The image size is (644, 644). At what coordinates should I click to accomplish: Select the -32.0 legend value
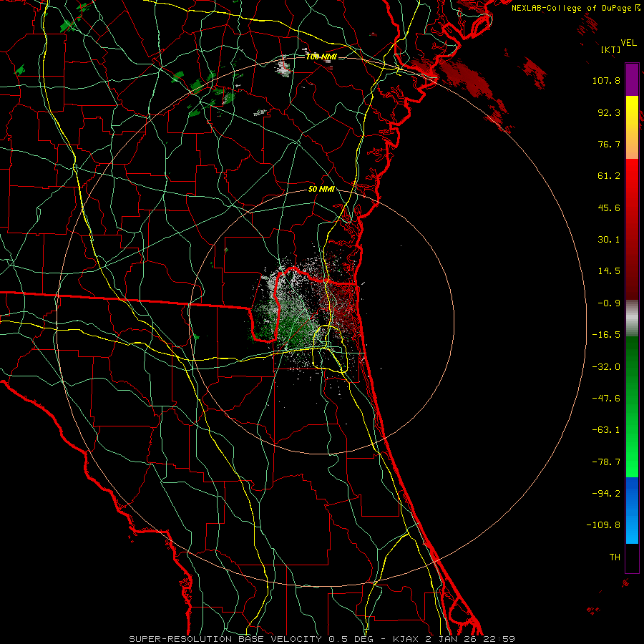[606, 367]
